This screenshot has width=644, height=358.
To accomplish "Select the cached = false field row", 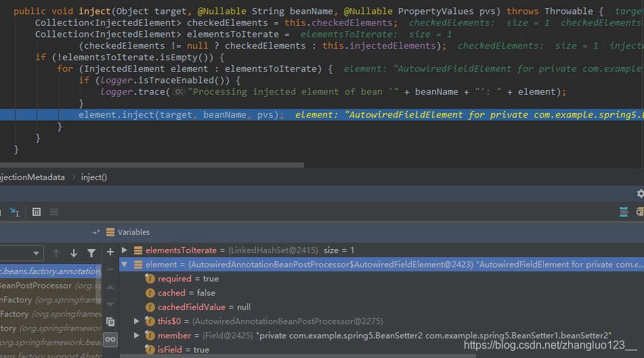I will point(381,293).
